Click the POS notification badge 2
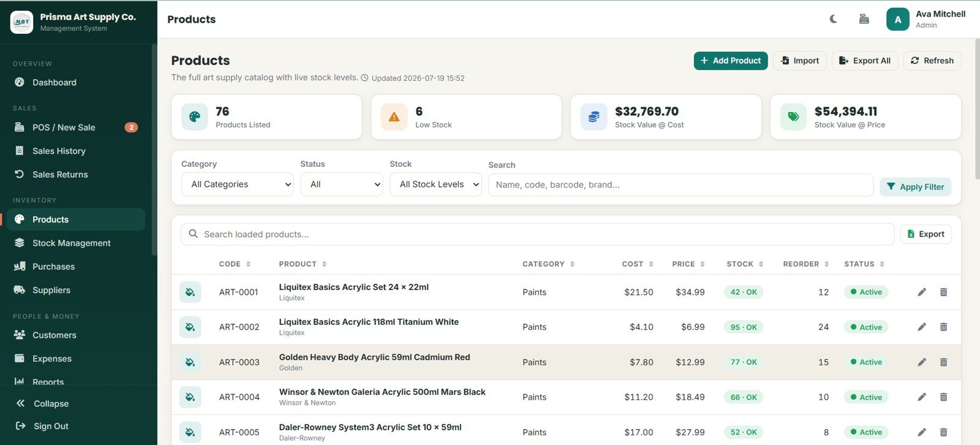The width and height of the screenshot is (980, 445). coord(131,127)
